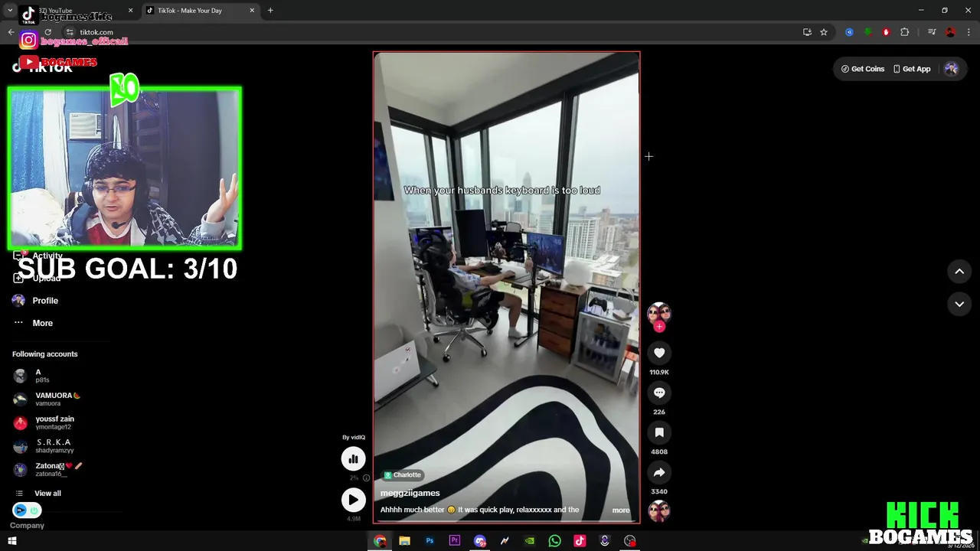Image resolution: width=980 pixels, height=551 pixels.
Task: Click the Following accounts heading
Action: point(44,354)
